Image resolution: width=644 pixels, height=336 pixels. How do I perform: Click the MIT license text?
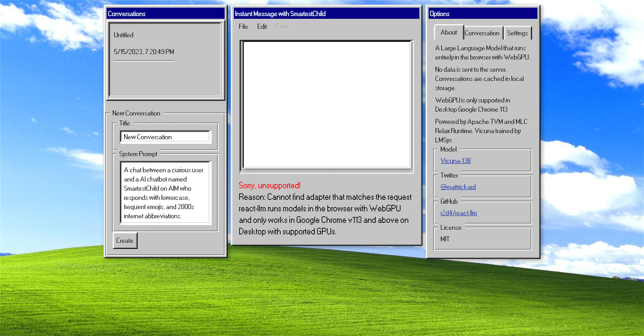(x=445, y=239)
